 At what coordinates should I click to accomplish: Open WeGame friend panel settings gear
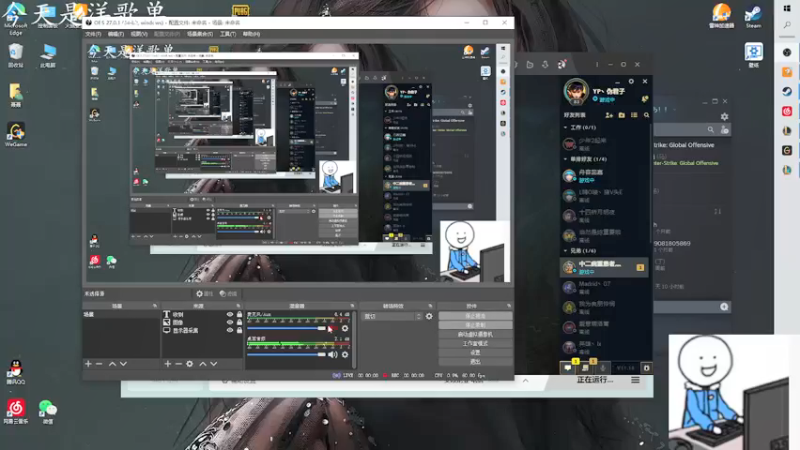[x=631, y=81]
